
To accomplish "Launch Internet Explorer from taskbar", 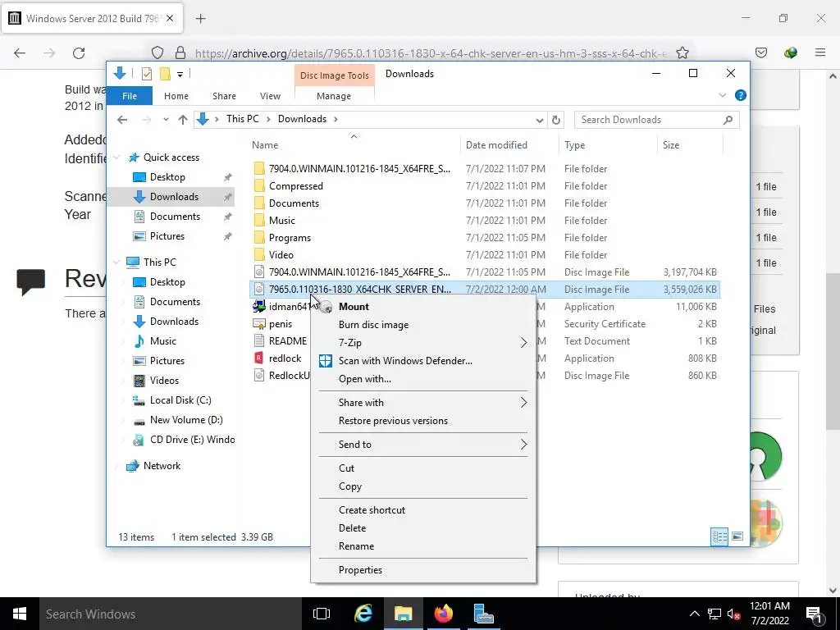I will point(363,614).
